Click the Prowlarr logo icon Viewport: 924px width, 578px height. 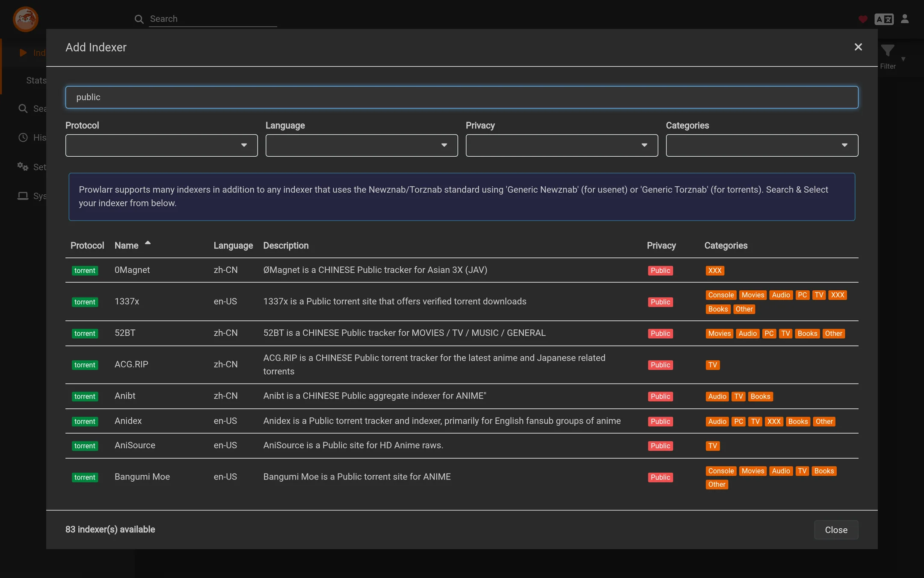pyautogui.click(x=26, y=19)
